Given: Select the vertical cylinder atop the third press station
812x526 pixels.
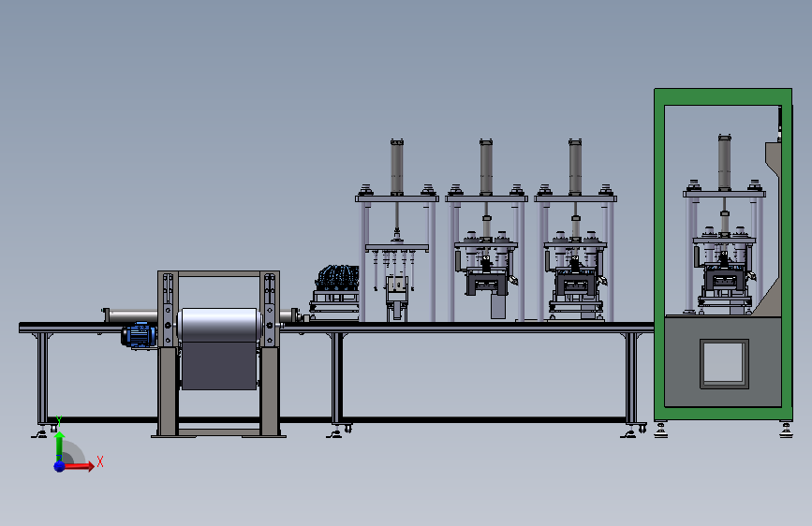Looking at the screenshot, I should [575, 168].
